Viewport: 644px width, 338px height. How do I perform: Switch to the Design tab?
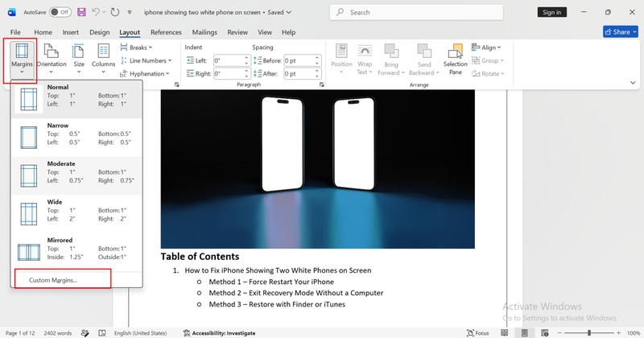(x=99, y=32)
